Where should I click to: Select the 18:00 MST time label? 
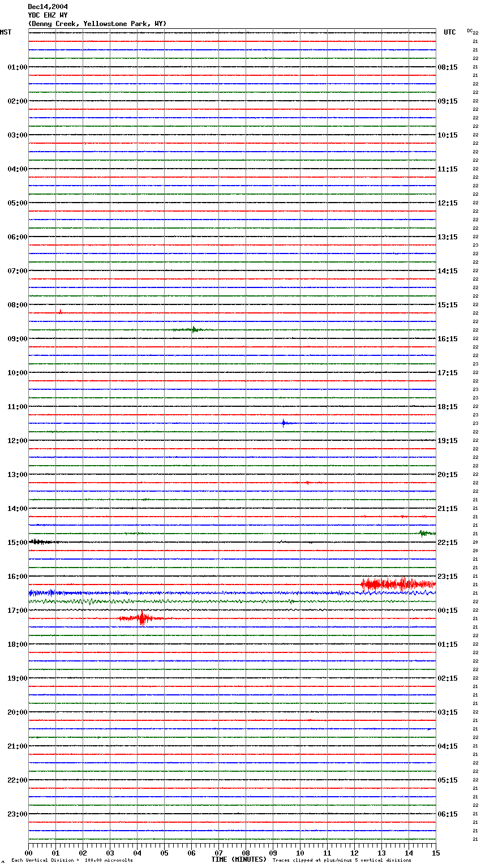tap(18, 644)
